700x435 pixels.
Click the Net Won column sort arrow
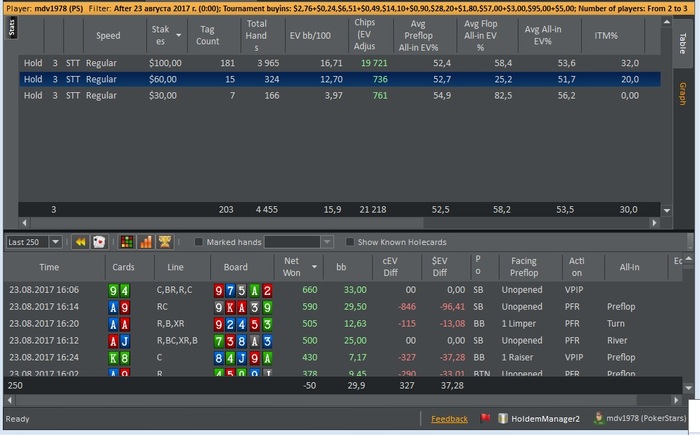314,267
